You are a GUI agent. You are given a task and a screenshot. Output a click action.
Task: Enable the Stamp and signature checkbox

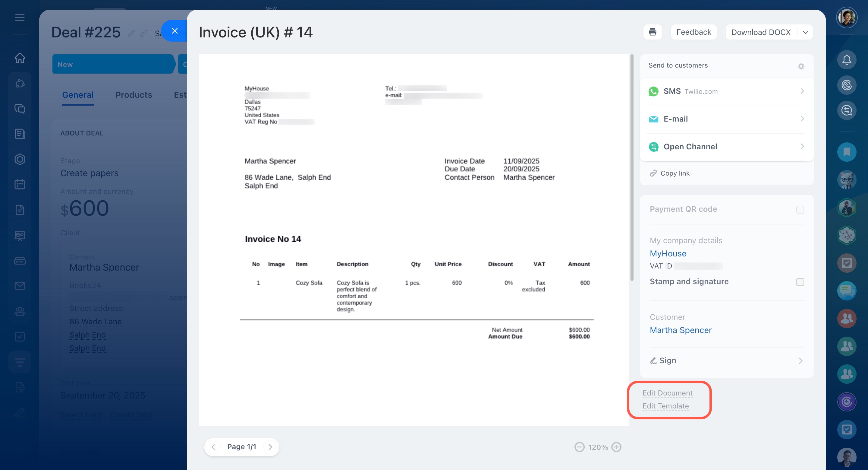(x=800, y=282)
